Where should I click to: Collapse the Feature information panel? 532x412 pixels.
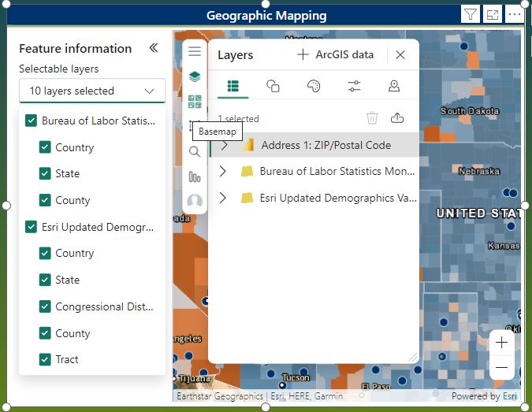point(154,48)
